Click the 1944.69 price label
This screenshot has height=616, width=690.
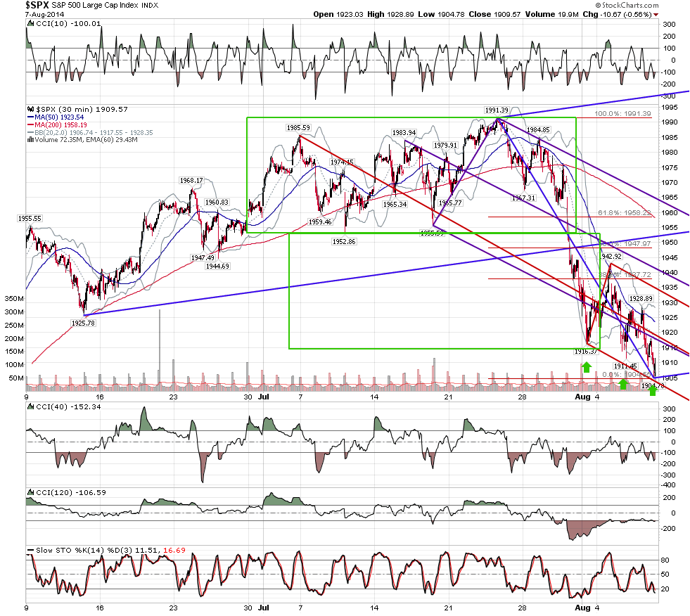[x=217, y=267]
